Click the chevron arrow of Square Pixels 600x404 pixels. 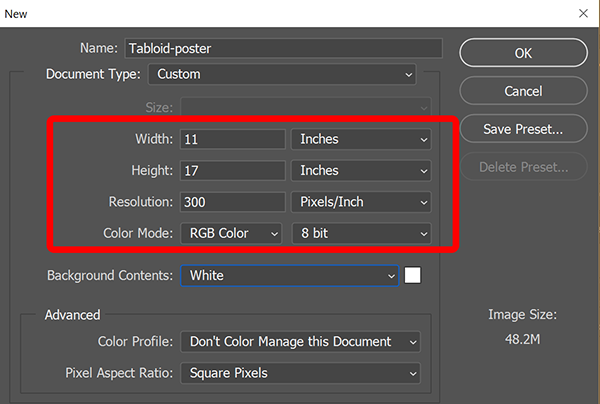coord(413,373)
